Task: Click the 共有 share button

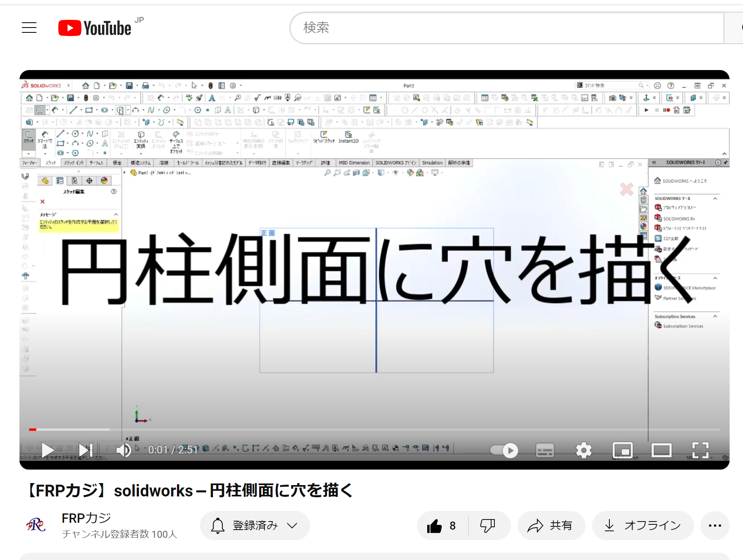Action: click(x=551, y=526)
